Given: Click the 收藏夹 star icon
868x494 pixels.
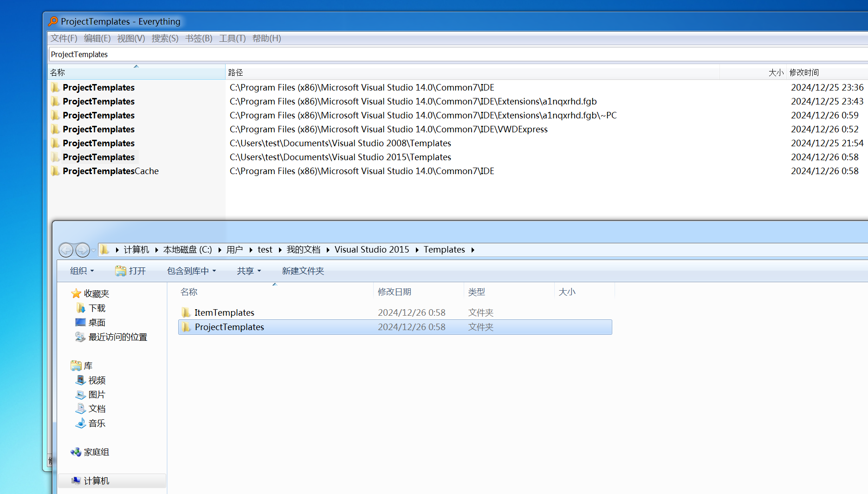Looking at the screenshot, I should [x=76, y=293].
